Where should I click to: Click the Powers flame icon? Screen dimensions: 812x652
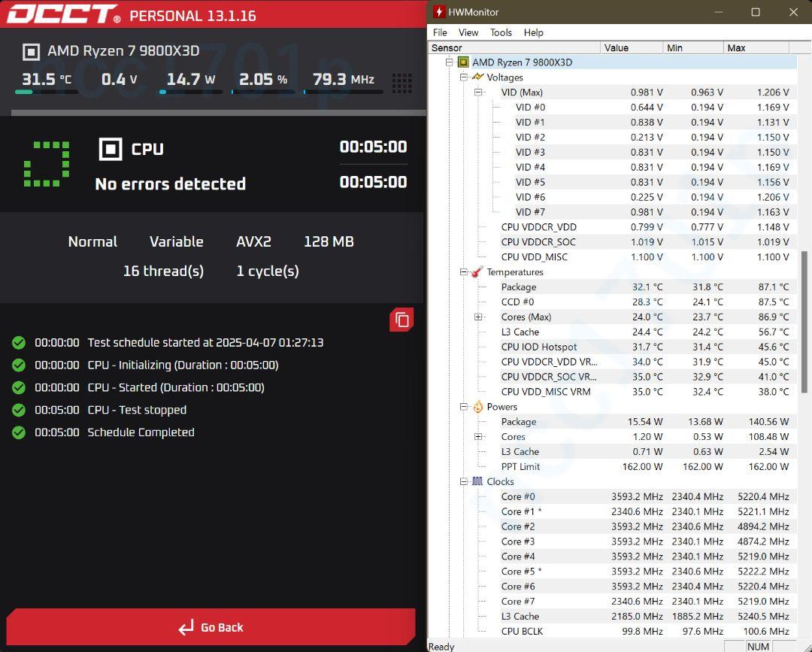coord(477,407)
